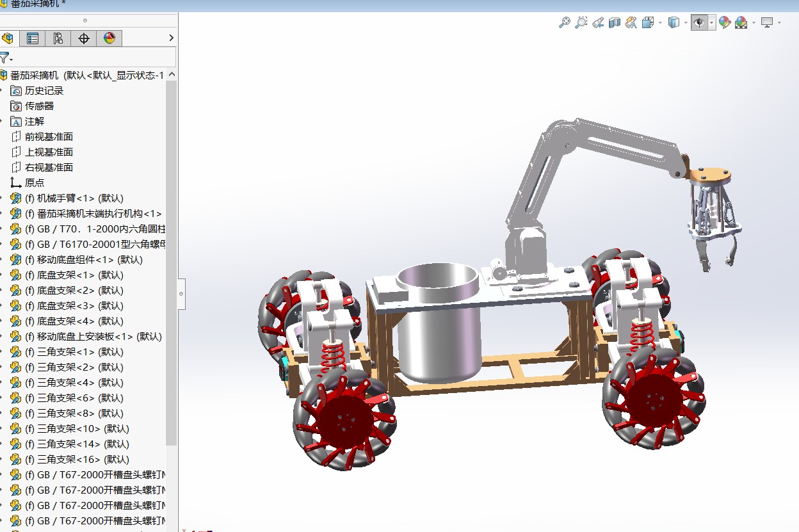Open the Display Style dropdown arrow
799x532 pixels.
point(686,23)
